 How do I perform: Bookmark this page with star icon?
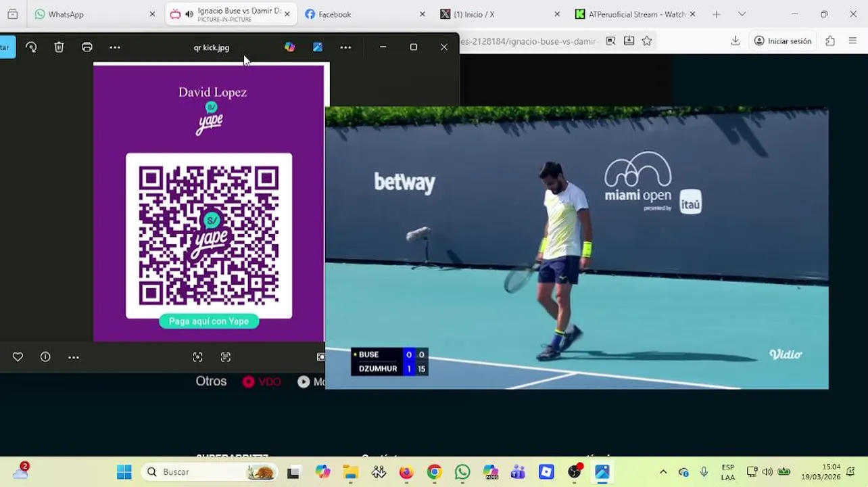pyautogui.click(x=647, y=41)
